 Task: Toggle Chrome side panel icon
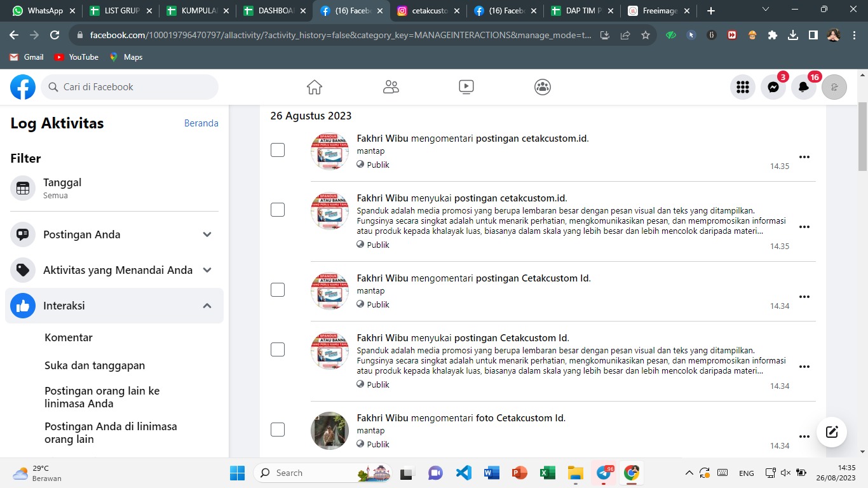point(813,36)
